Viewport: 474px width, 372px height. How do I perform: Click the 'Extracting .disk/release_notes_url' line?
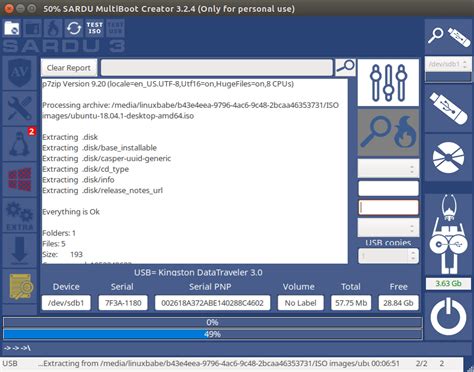(103, 190)
